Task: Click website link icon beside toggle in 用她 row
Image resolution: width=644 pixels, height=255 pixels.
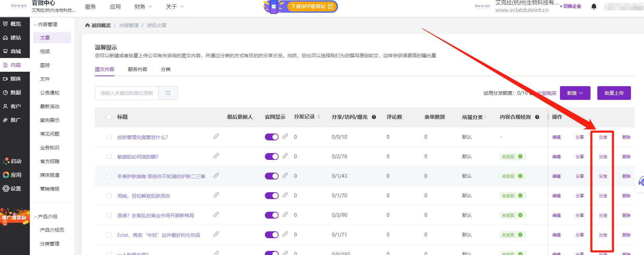Action: tap(285, 195)
